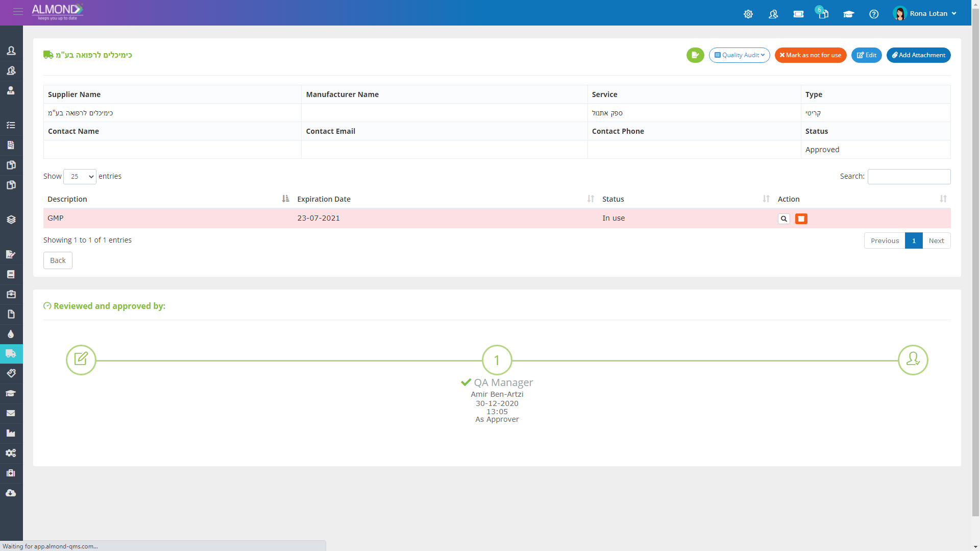Open the tag label sidebar icon

point(11,373)
